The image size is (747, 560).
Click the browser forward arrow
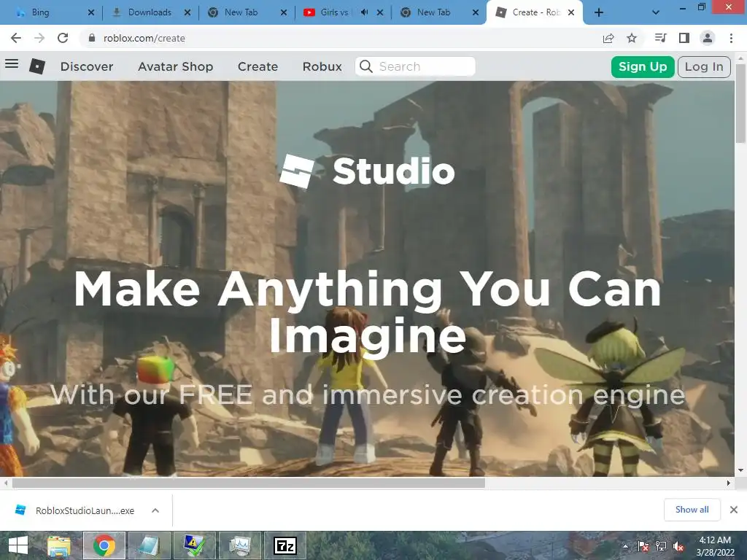tap(39, 38)
